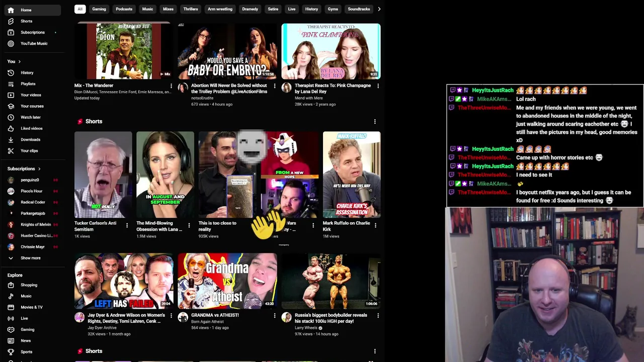The height and width of the screenshot is (362, 644).
Task: Show next filter chips arrow
Action: (x=379, y=9)
